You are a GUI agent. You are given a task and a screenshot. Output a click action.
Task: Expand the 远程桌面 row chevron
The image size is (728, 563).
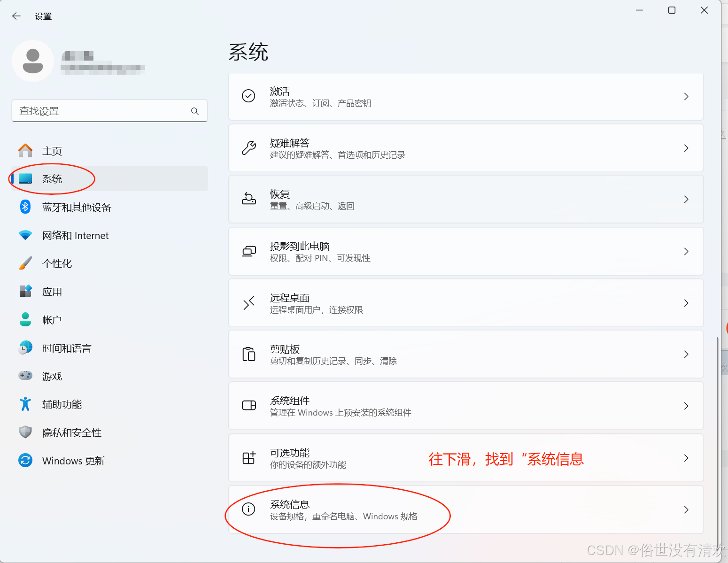(x=686, y=303)
